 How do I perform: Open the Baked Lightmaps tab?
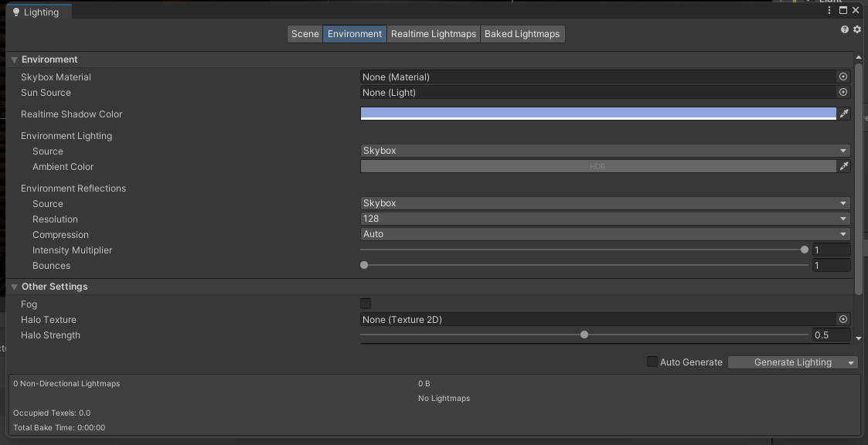pyautogui.click(x=523, y=33)
